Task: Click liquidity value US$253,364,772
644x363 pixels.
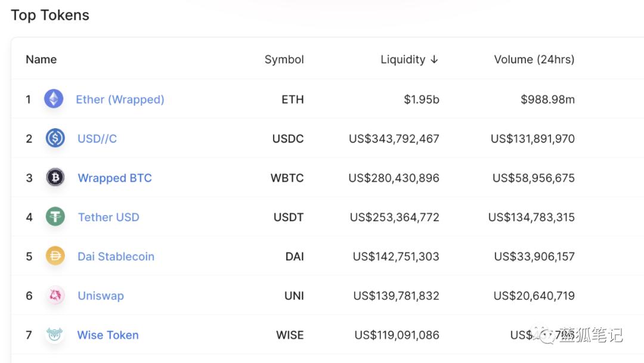Action: pyautogui.click(x=394, y=217)
